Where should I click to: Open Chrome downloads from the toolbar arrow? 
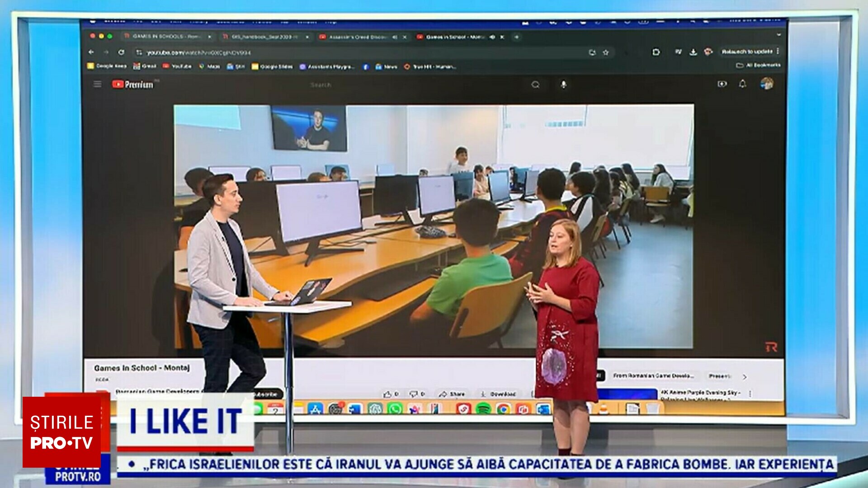693,52
